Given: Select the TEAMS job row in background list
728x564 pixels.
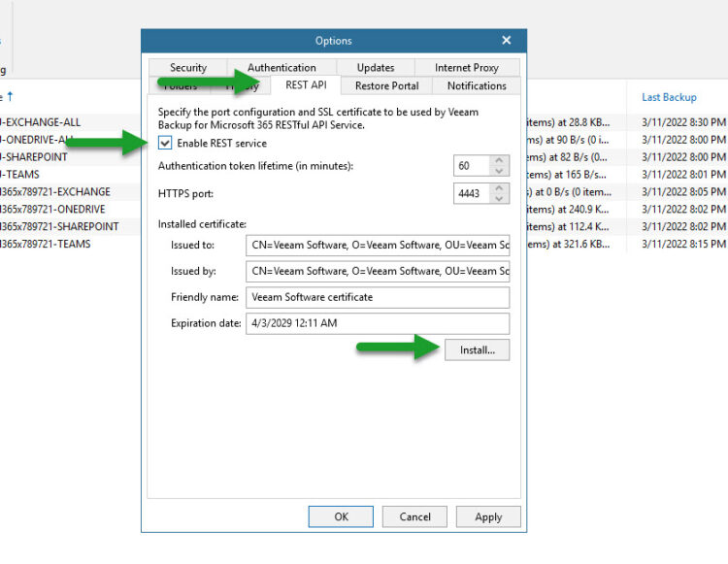Looking at the screenshot, I should (70, 175).
